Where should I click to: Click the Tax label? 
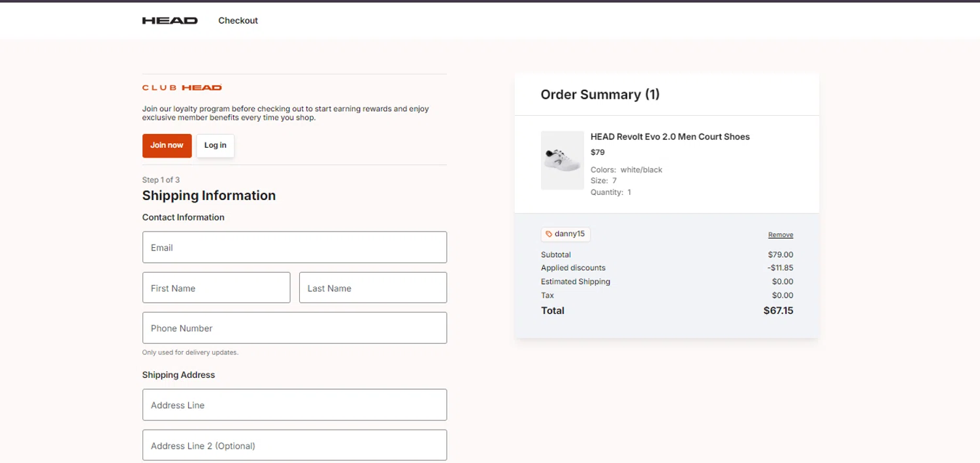(547, 296)
